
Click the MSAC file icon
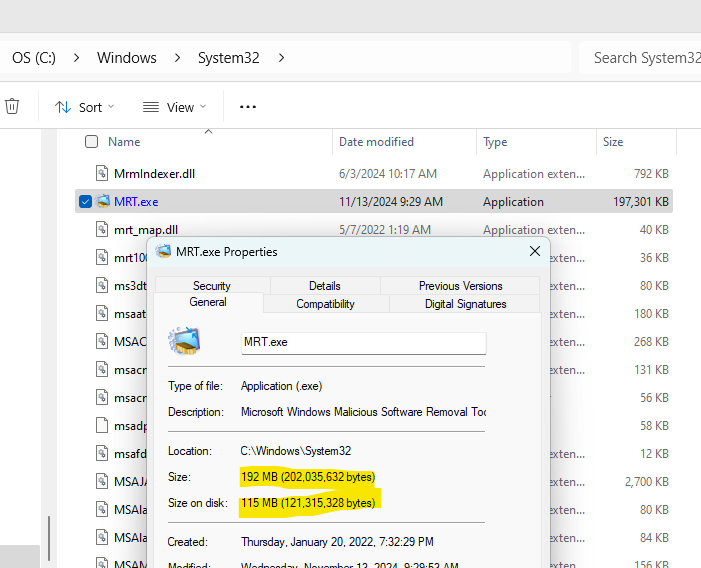click(102, 341)
